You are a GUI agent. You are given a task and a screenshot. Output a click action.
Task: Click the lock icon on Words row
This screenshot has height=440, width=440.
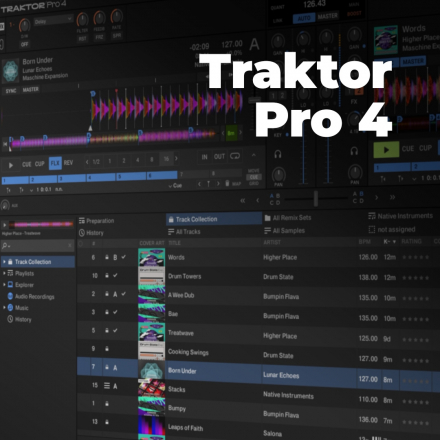[107, 257]
